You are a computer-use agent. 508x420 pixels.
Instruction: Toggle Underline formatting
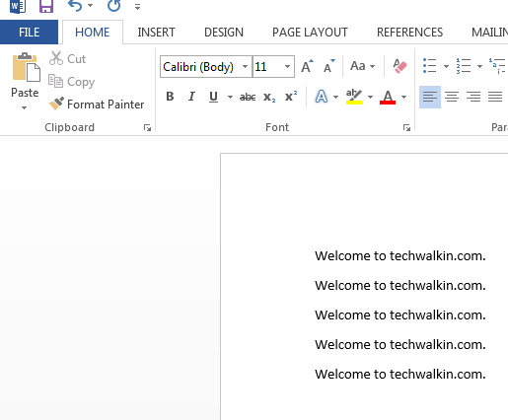tap(213, 97)
